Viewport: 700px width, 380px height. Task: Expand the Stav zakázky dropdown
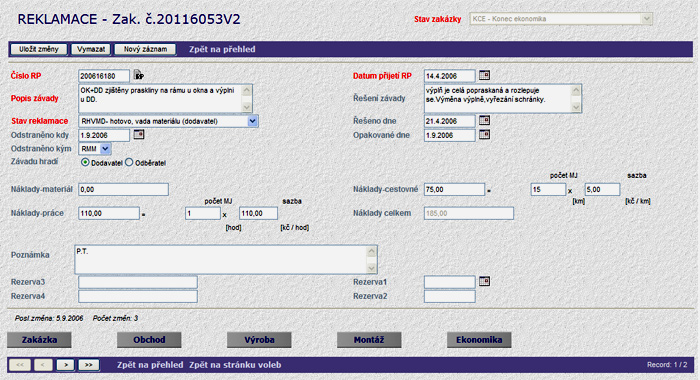coord(647,19)
